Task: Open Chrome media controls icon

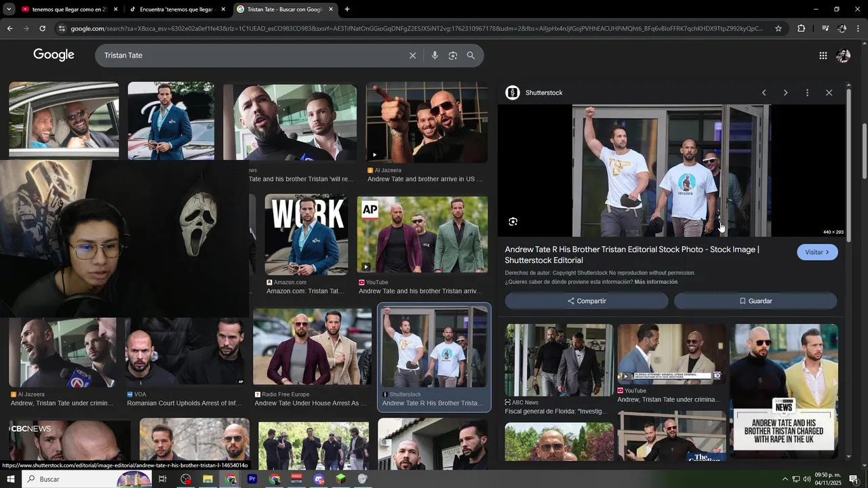Action: pos(825,28)
